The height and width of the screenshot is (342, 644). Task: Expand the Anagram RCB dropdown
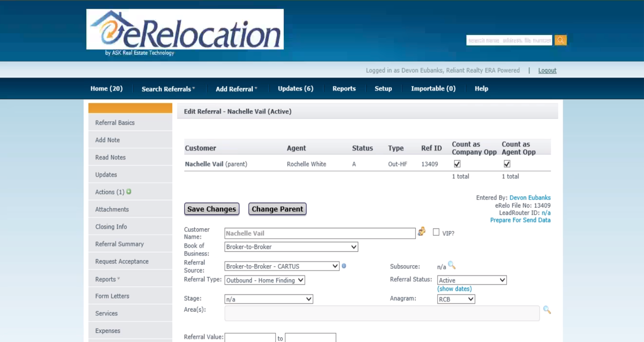pos(456,299)
